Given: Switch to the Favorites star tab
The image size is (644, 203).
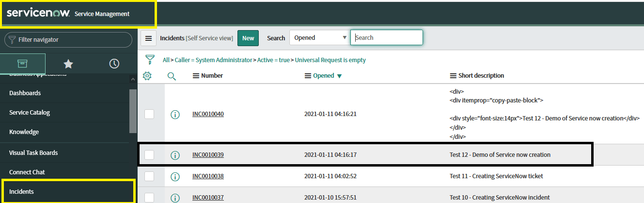Looking at the screenshot, I should click(x=68, y=64).
